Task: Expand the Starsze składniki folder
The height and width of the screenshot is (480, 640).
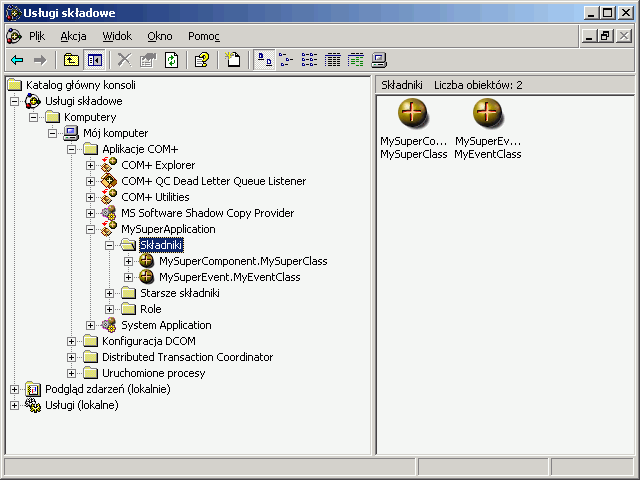Action: pyautogui.click(x=109, y=293)
